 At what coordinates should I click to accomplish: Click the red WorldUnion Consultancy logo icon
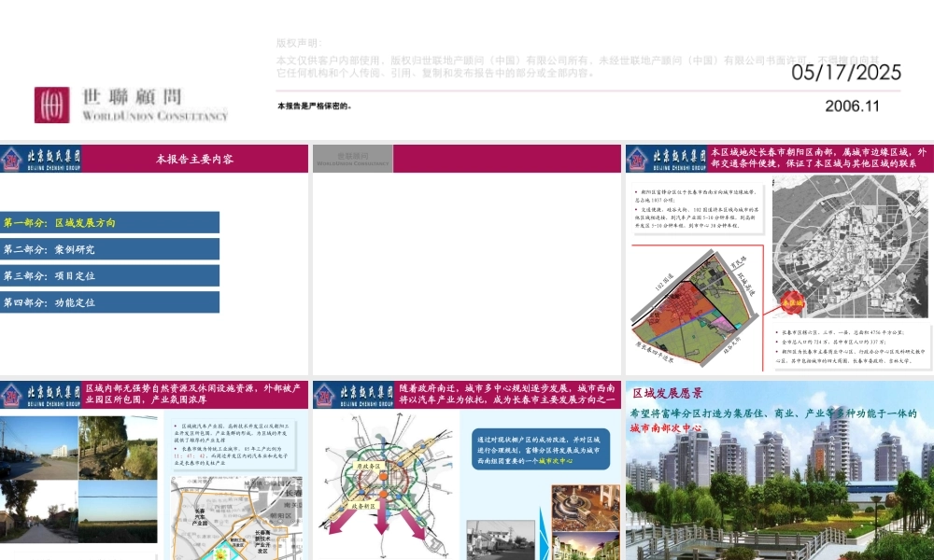51,105
